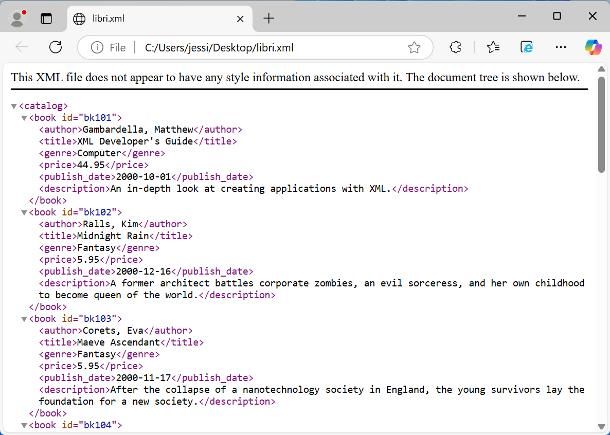
Task: Click the vertical scrollbar thumb
Action: (601, 125)
